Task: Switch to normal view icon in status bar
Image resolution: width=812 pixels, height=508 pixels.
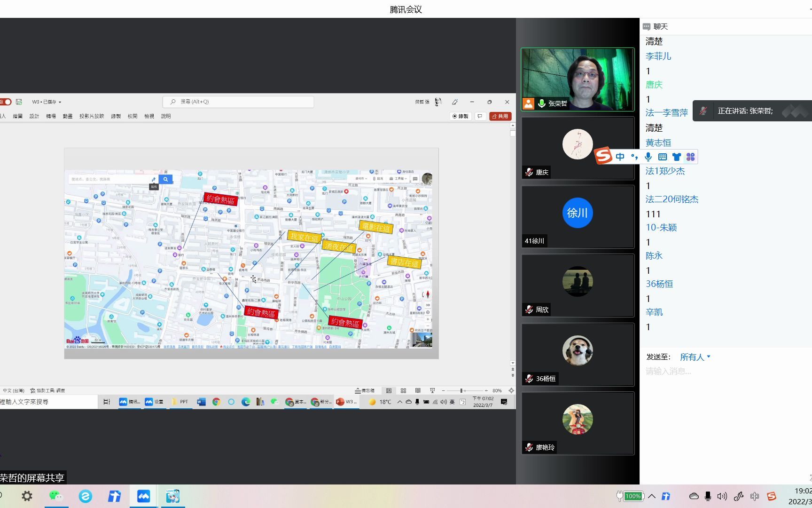Action: (x=389, y=390)
